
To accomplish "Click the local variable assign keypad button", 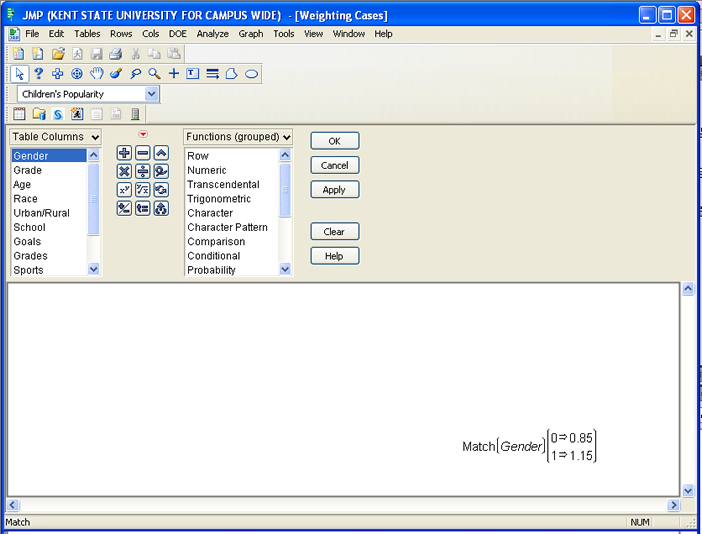I will [x=143, y=208].
